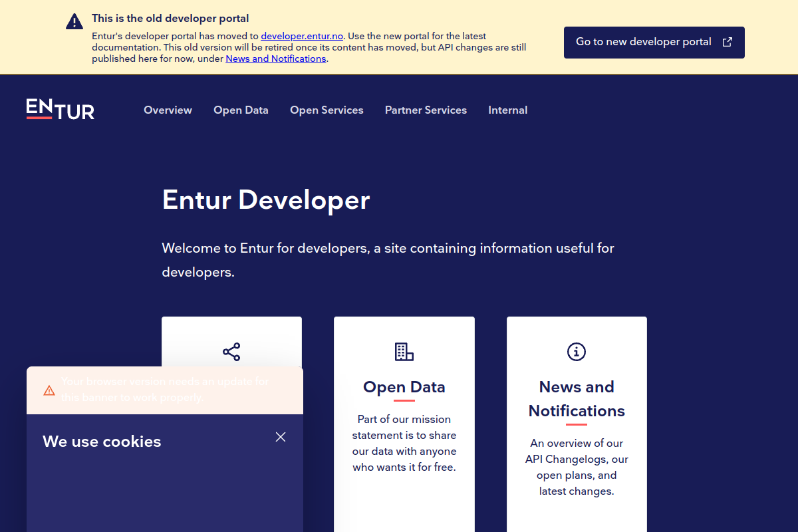
Task: Click the warning triangle in the old portal banner
Action: (x=74, y=21)
